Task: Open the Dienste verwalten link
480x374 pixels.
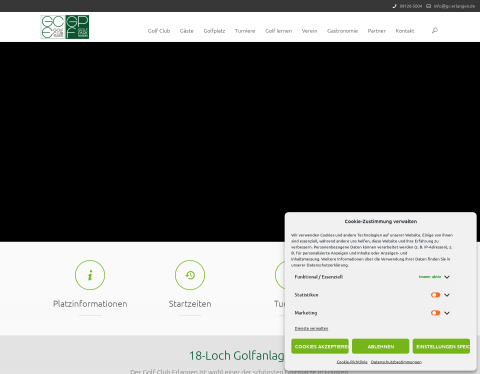Action: point(311,328)
